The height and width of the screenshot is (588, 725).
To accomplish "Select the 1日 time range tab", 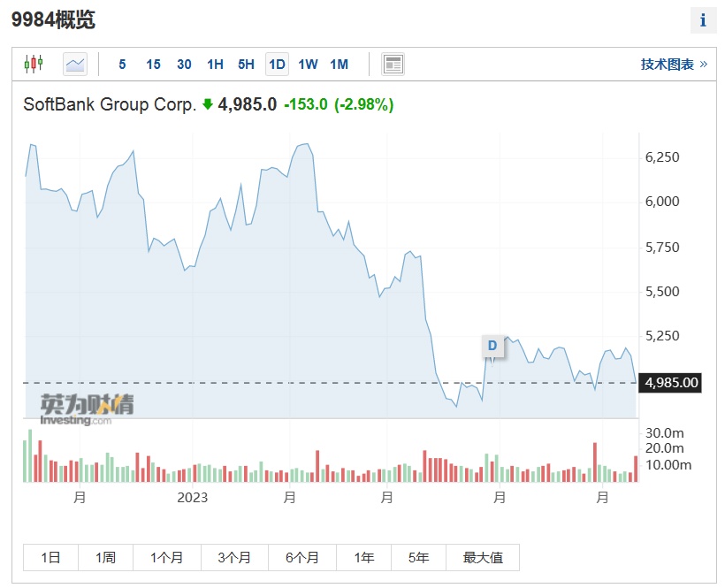I will [50, 557].
